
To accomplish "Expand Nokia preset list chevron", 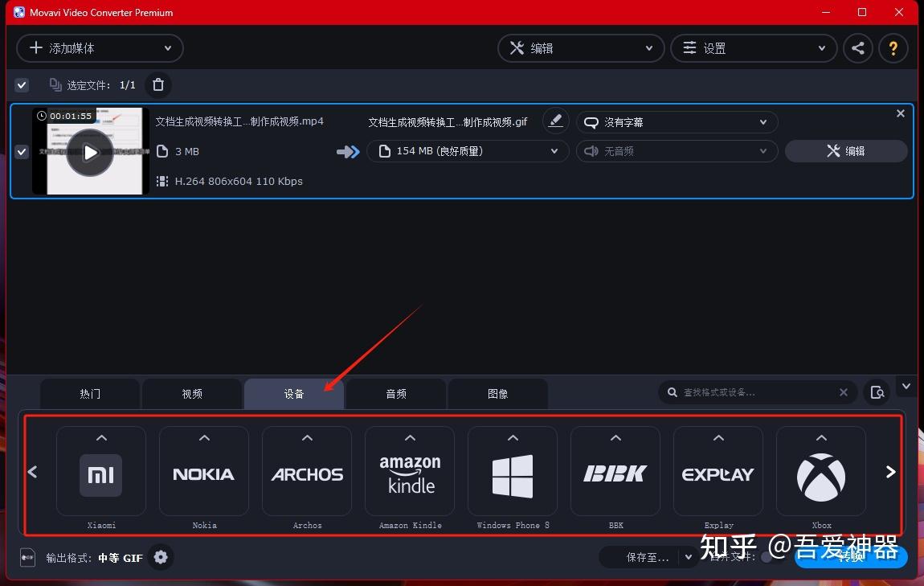I will [x=204, y=438].
